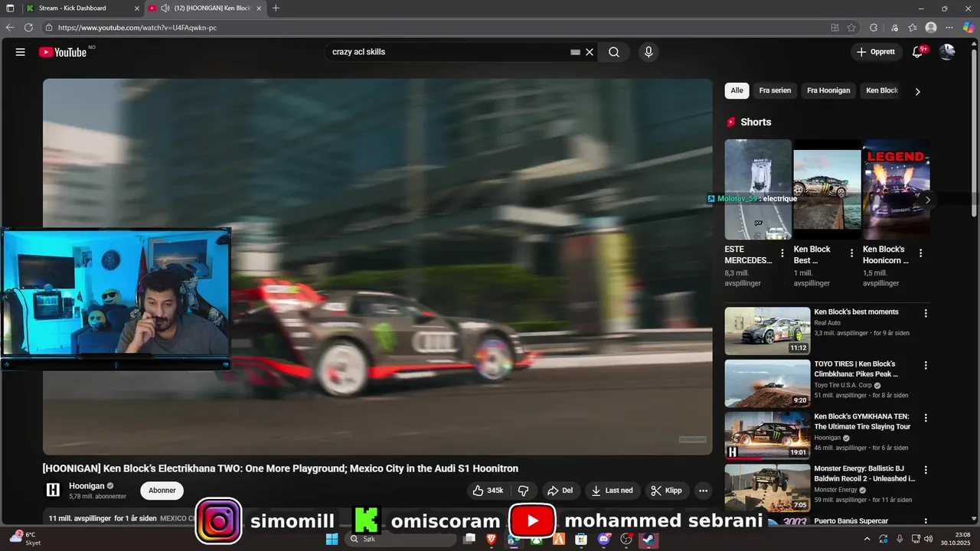Open the Windows Start menu

(332, 539)
